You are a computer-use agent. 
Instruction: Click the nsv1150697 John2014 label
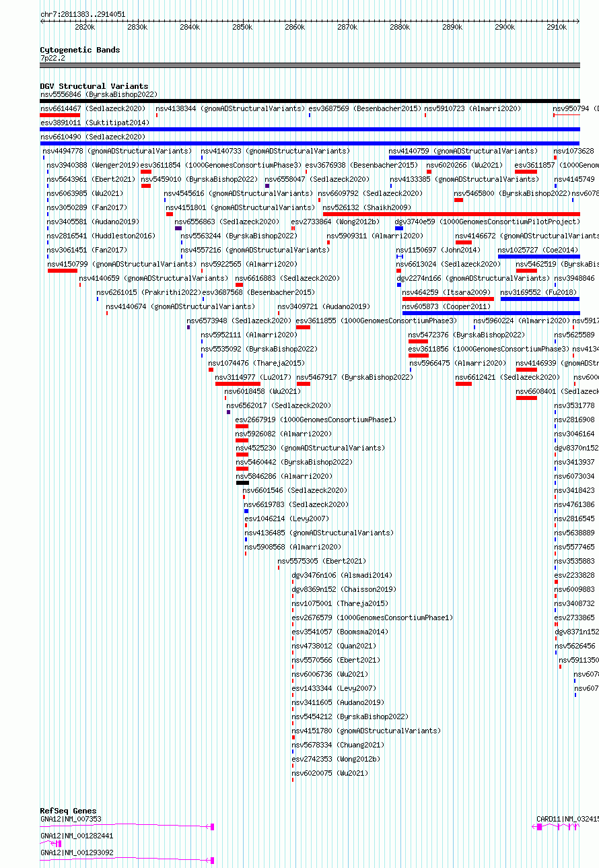(438, 250)
